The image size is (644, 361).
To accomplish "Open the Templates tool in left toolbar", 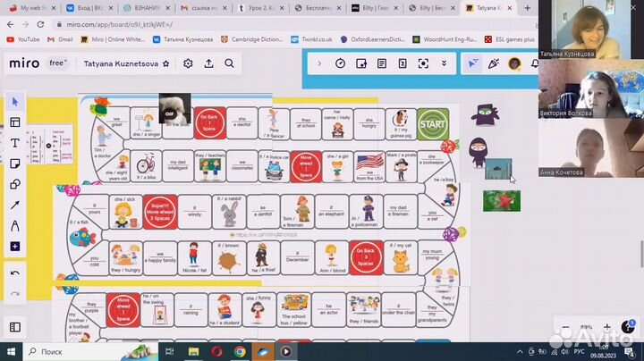I will 15,122.
